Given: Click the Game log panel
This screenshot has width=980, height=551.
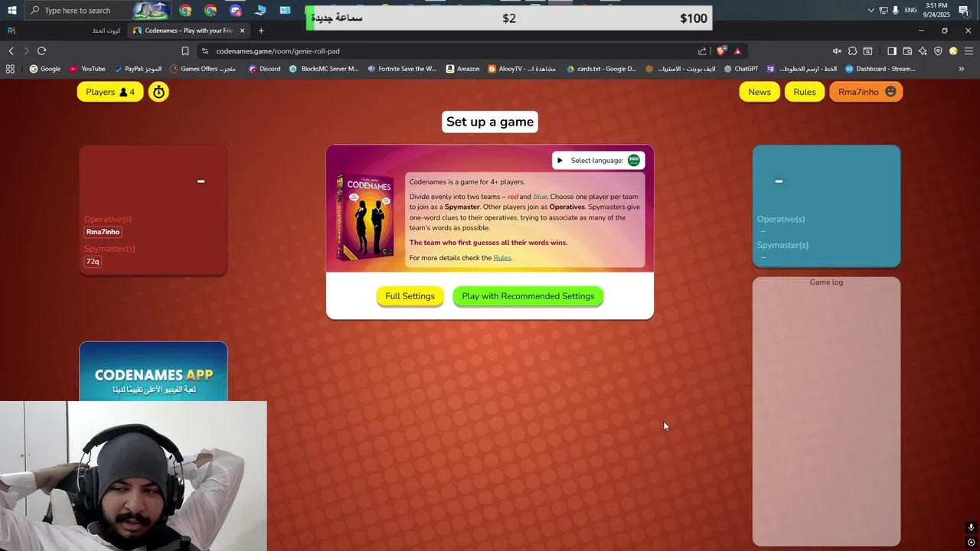Looking at the screenshot, I should (826, 411).
